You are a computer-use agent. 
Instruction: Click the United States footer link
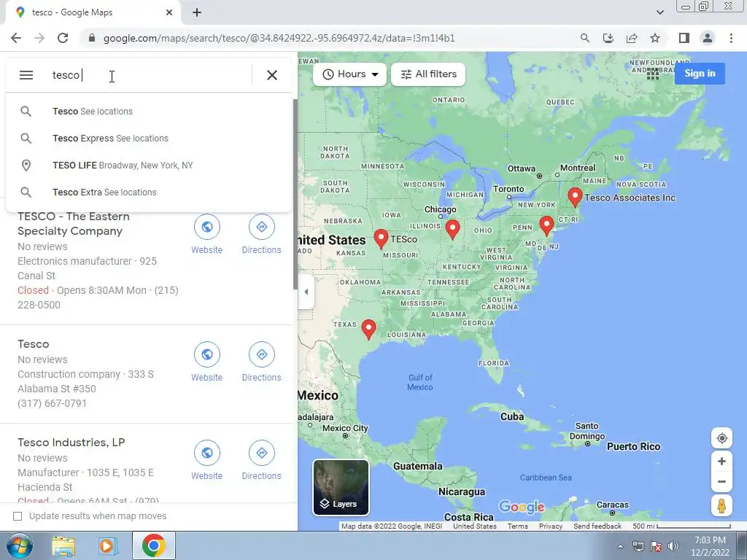[474, 526]
